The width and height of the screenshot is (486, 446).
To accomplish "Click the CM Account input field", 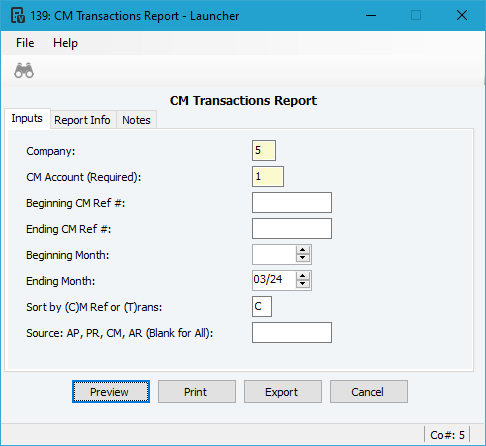I will 268,176.
